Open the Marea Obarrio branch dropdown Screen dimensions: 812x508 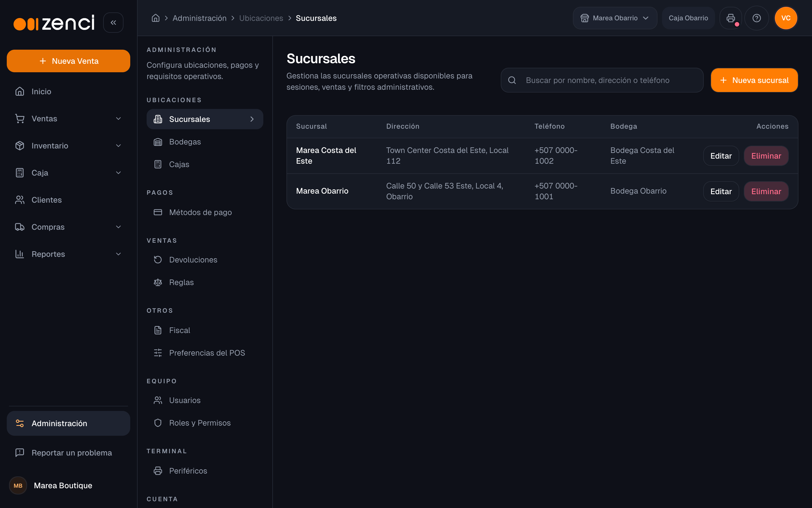coord(615,18)
